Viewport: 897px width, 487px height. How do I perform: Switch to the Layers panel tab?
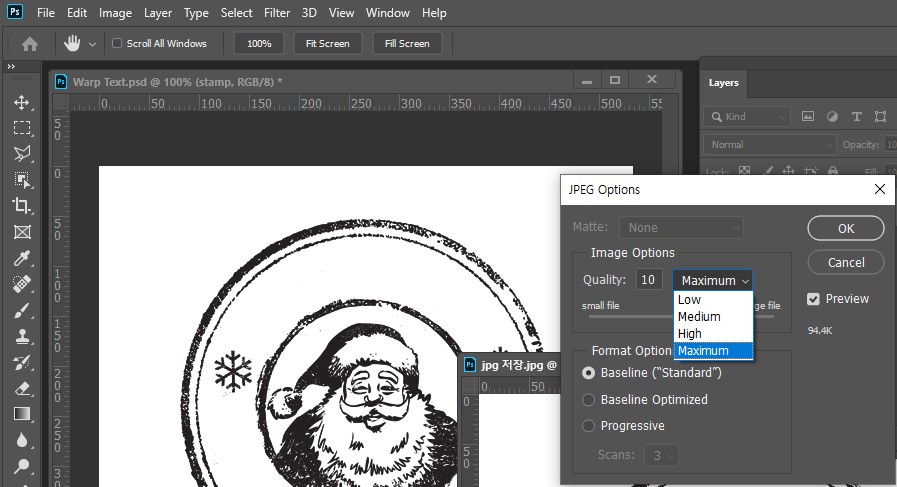(724, 83)
